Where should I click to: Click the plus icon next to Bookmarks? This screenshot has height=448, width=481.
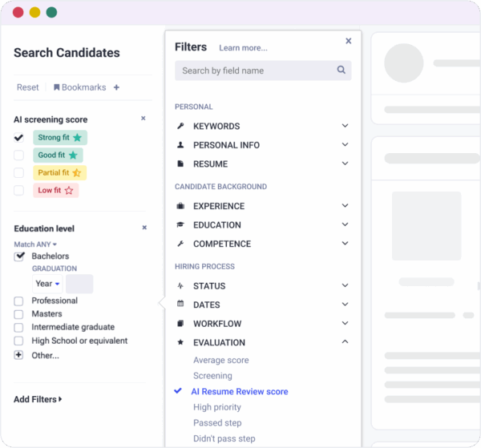(116, 87)
